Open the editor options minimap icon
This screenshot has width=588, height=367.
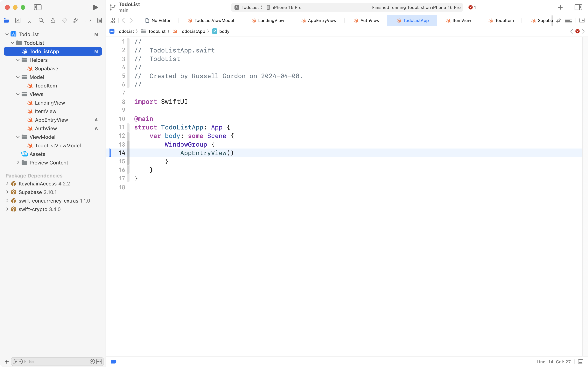[x=569, y=20]
